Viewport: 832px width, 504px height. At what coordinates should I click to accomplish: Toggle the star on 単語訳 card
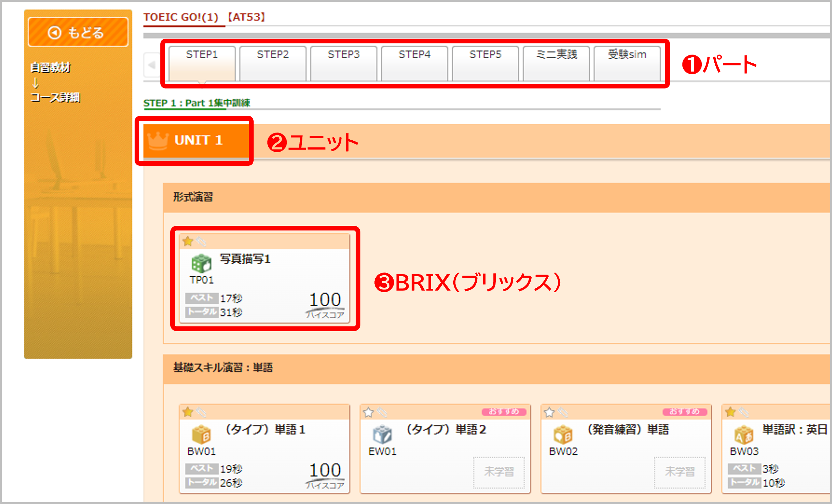pos(730,412)
